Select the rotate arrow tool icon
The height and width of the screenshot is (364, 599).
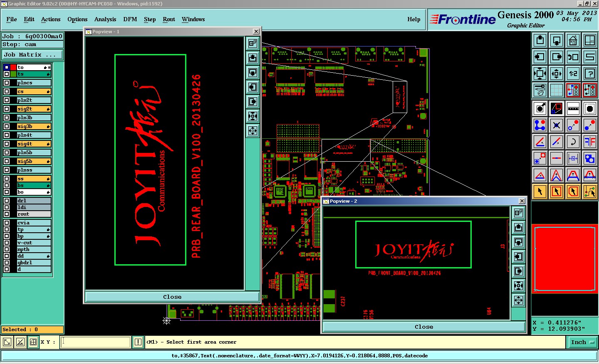[573, 142]
